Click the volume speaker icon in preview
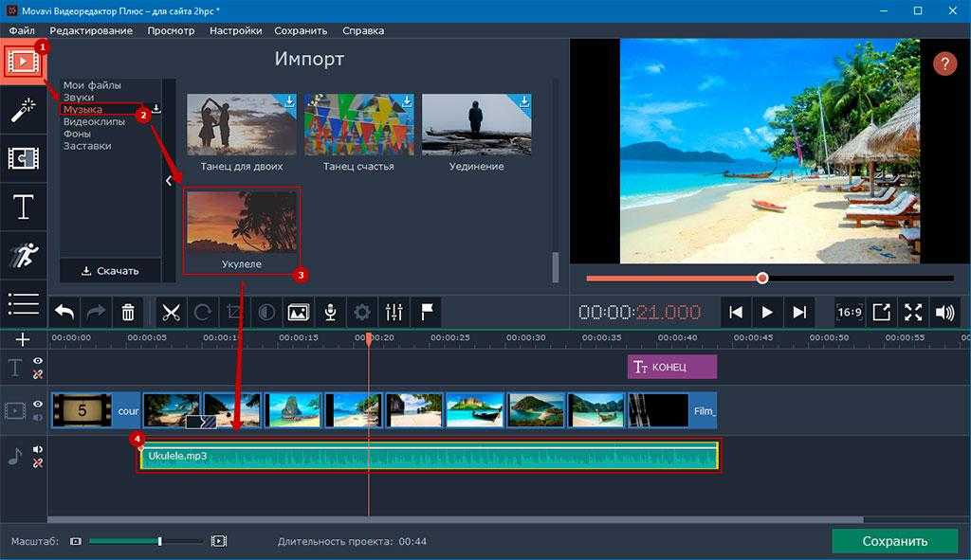 [945, 313]
